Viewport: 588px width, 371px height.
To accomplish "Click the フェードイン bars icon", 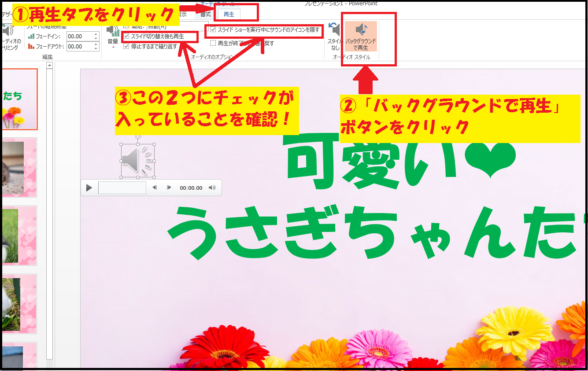I will (x=31, y=37).
